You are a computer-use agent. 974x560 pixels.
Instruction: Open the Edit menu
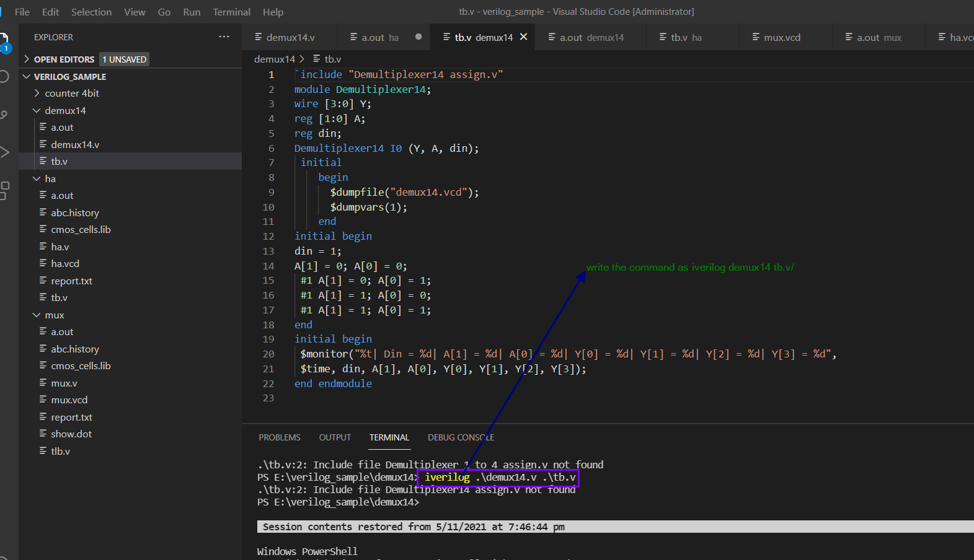[x=50, y=12]
